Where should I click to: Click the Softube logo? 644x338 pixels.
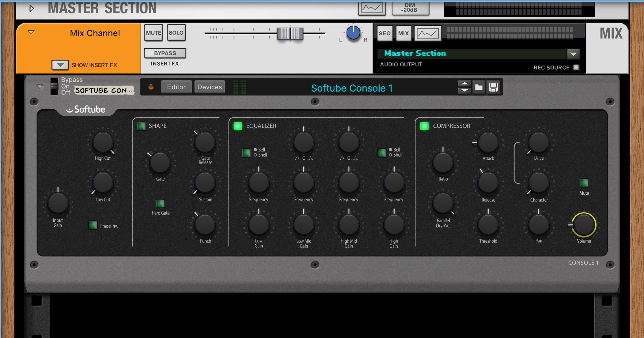point(86,109)
